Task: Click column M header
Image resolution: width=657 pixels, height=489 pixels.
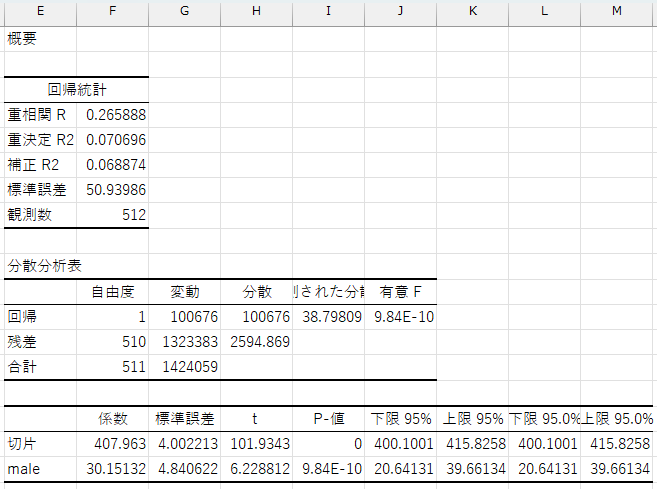Action: (617, 12)
